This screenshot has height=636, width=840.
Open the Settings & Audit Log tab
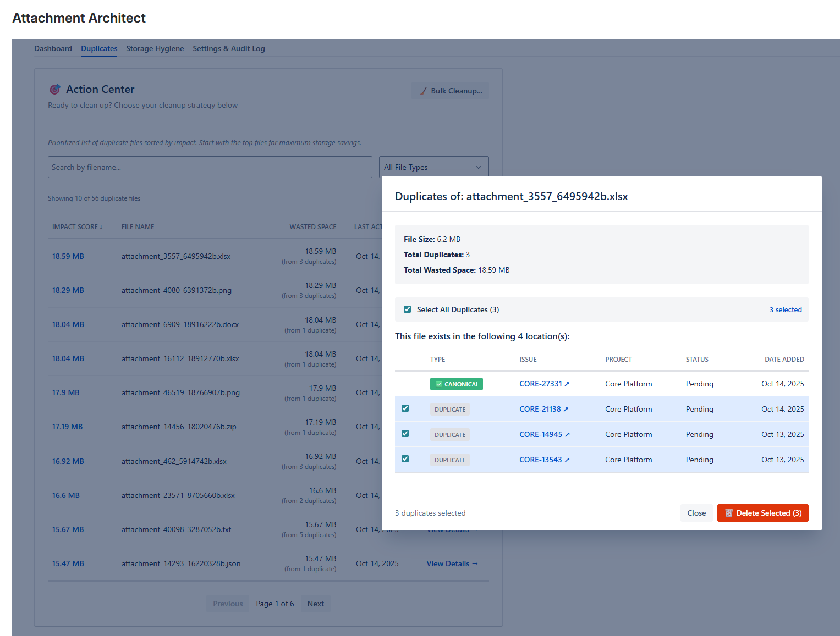point(229,48)
